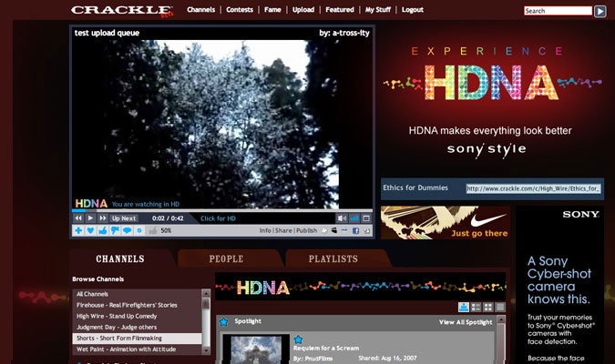
Task: Select the blue spotlight view mode icon
Action: (464, 308)
